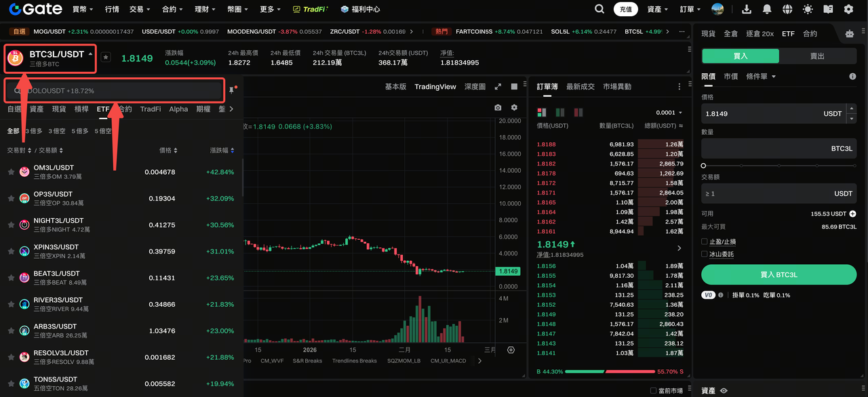Expand the 條件單 order type dropdown
868x397 pixels.
(761, 77)
